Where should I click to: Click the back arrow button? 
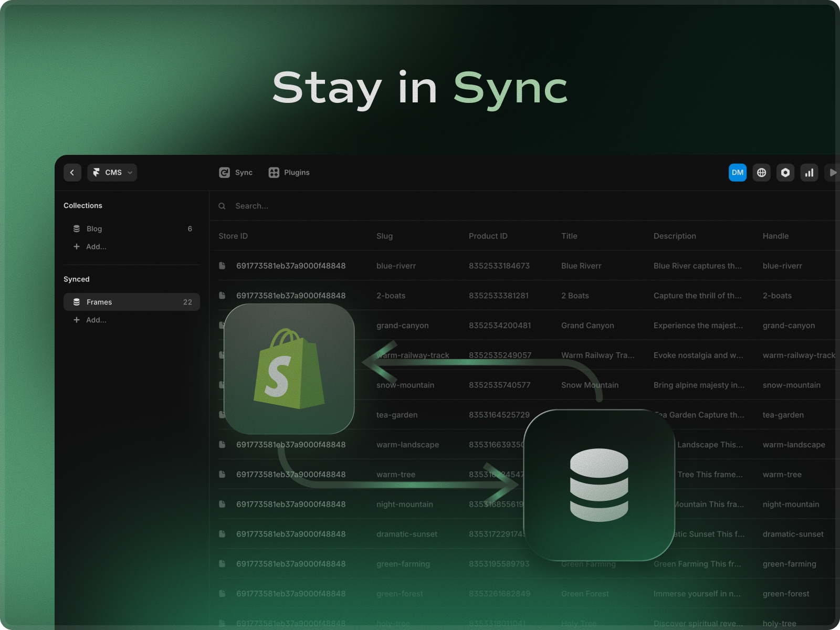pos(72,173)
